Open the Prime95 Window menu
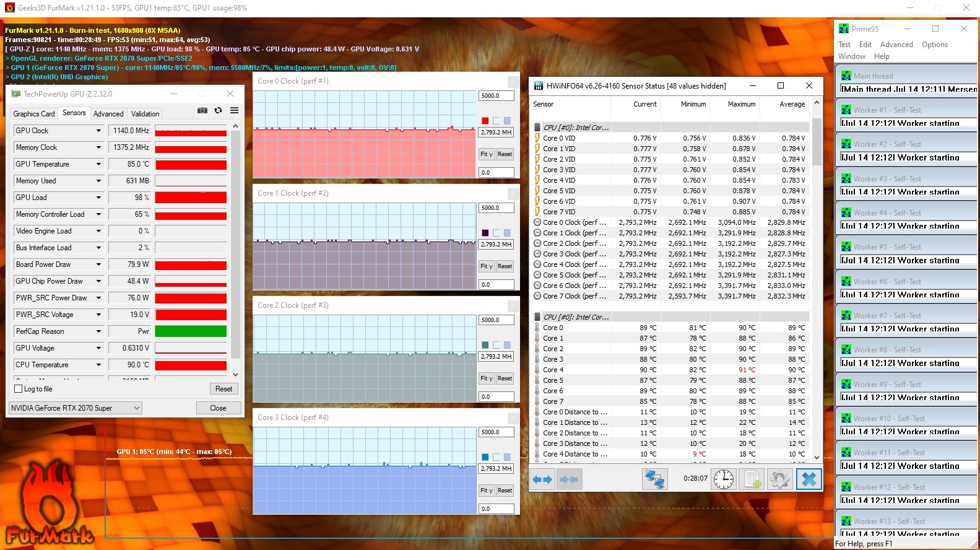Viewport: 980px width, 550px height. tap(852, 56)
